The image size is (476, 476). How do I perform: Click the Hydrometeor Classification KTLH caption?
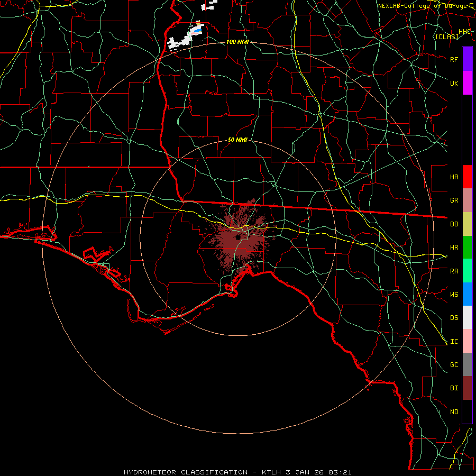point(237,472)
